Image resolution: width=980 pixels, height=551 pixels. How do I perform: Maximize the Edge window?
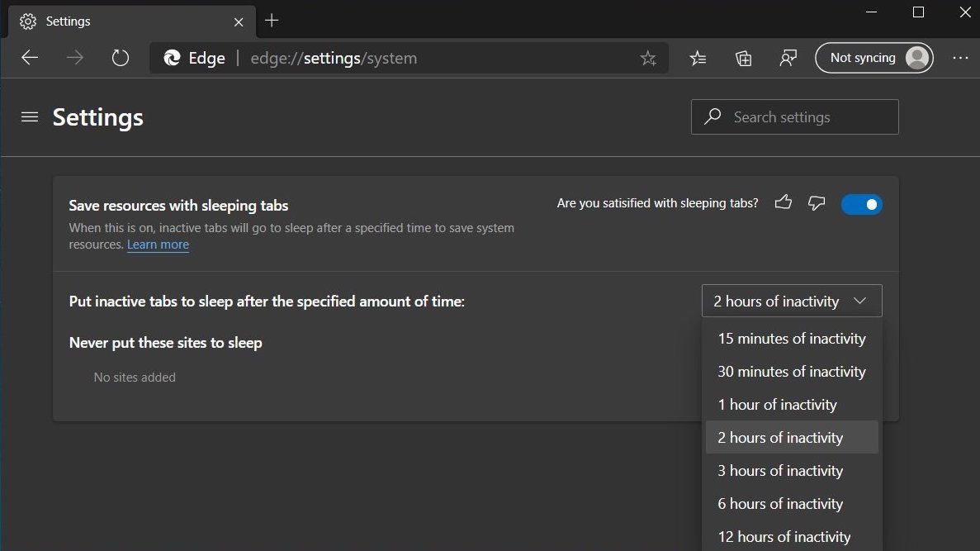[x=918, y=12]
